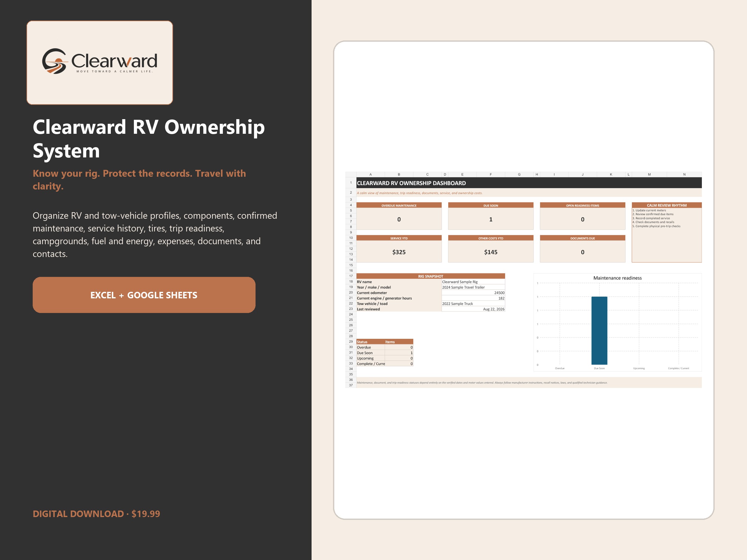Select the generator hours value 182 cell
The image size is (747, 560).
point(473,298)
